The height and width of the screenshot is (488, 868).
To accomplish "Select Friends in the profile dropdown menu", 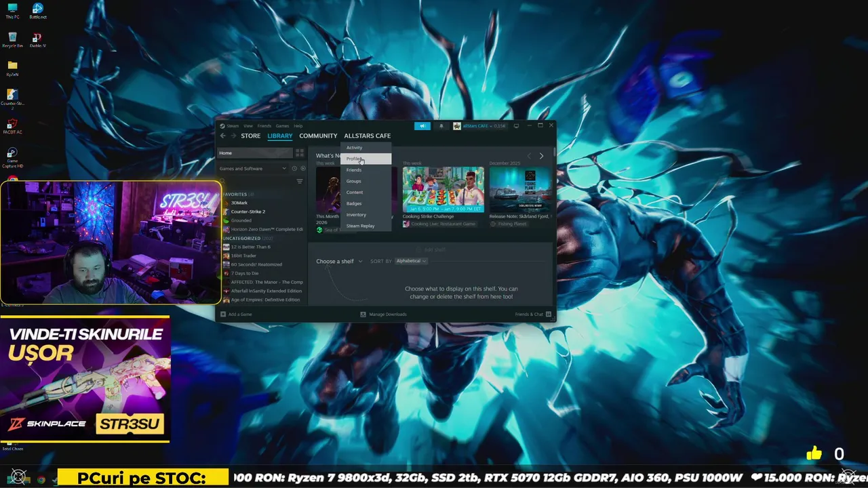I will point(366,170).
